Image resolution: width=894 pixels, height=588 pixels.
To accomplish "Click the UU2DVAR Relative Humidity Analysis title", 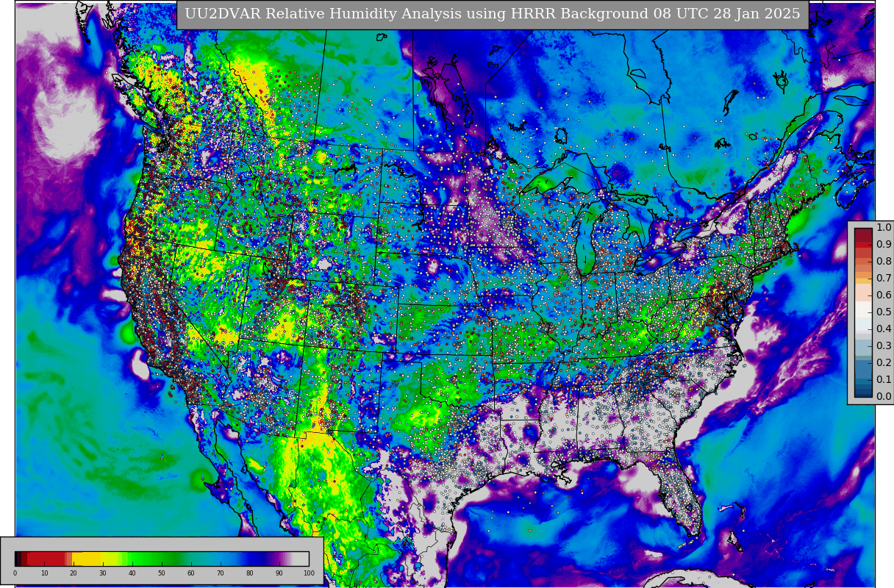I will tap(492, 15).
